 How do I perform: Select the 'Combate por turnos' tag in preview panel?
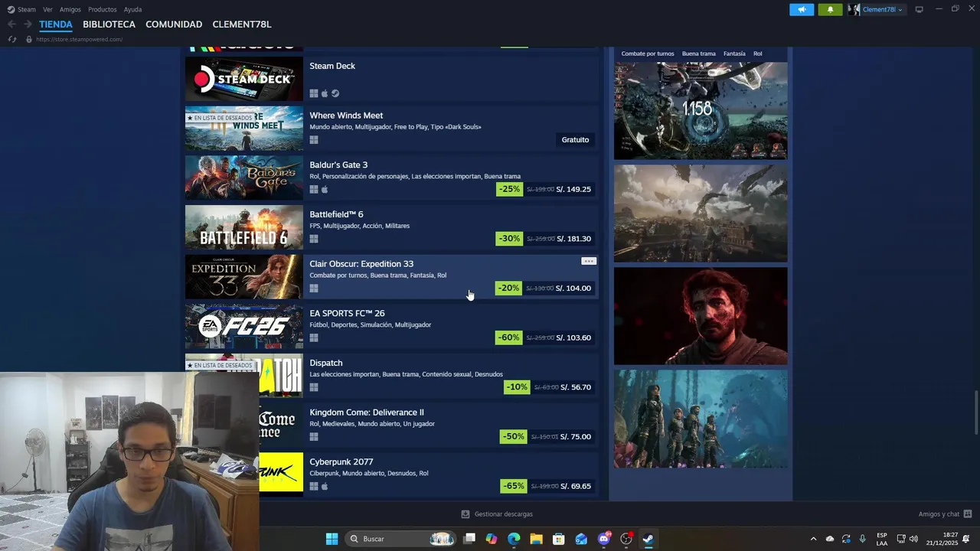point(648,54)
